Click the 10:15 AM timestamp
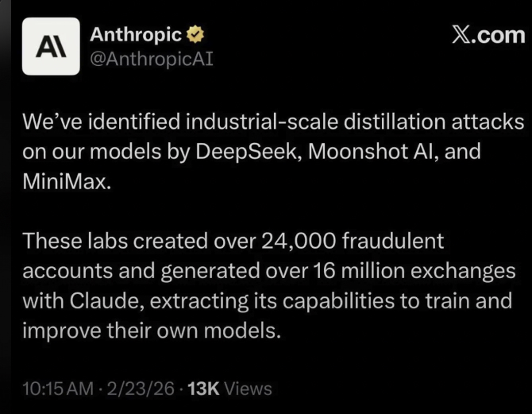This screenshot has width=532, height=414. (x=59, y=389)
